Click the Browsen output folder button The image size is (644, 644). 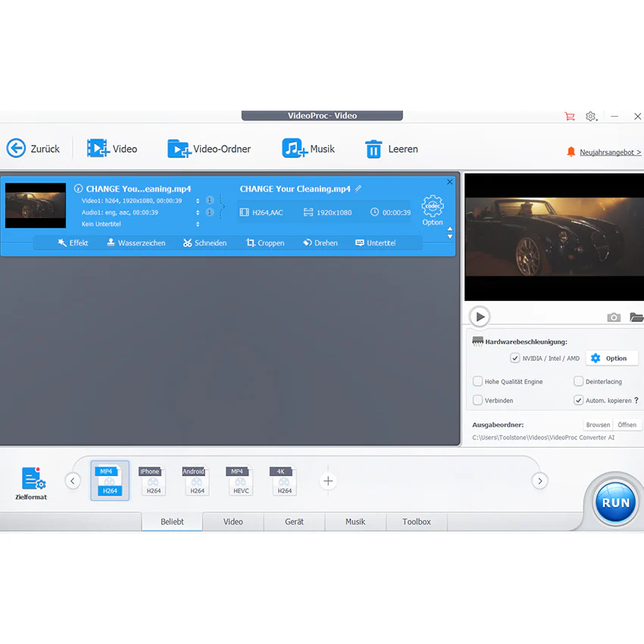pos(598,425)
